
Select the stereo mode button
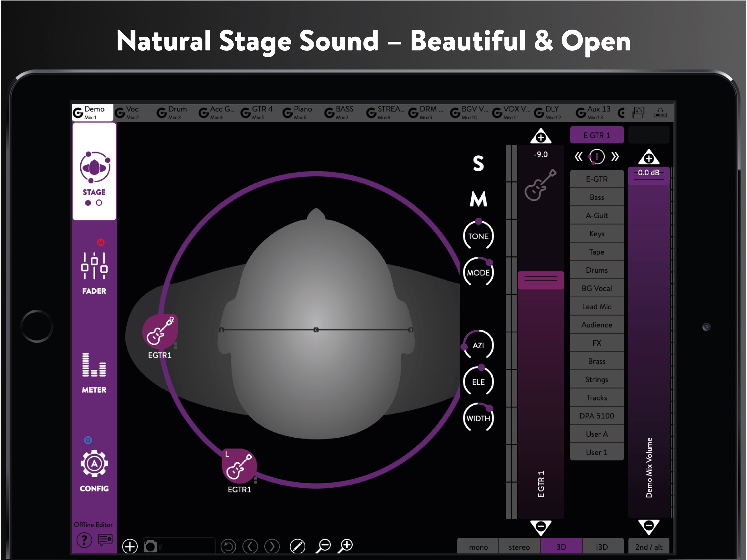pyautogui.click(x=519, y=547)
